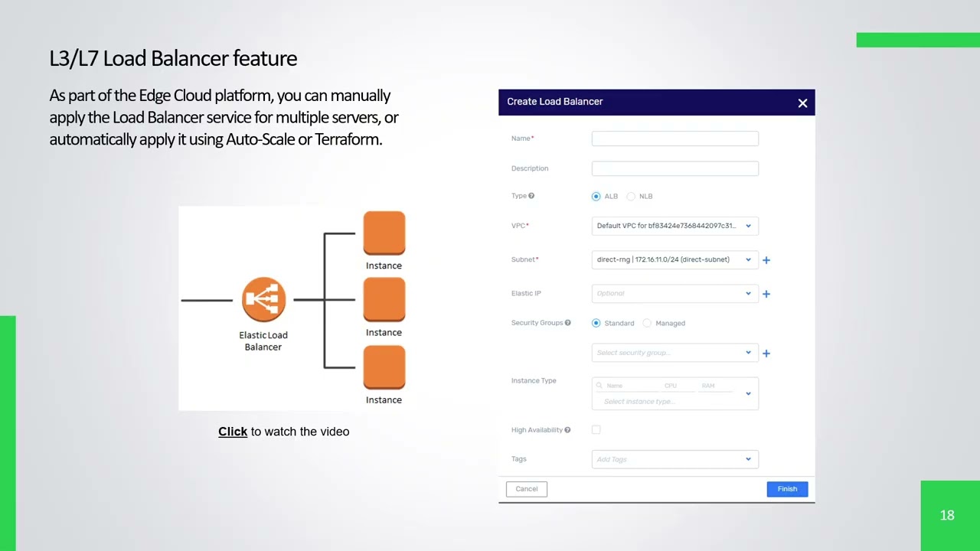Open the Tags dropdown
Viewport: 980px width, 551px height.
tap(675, 459)
